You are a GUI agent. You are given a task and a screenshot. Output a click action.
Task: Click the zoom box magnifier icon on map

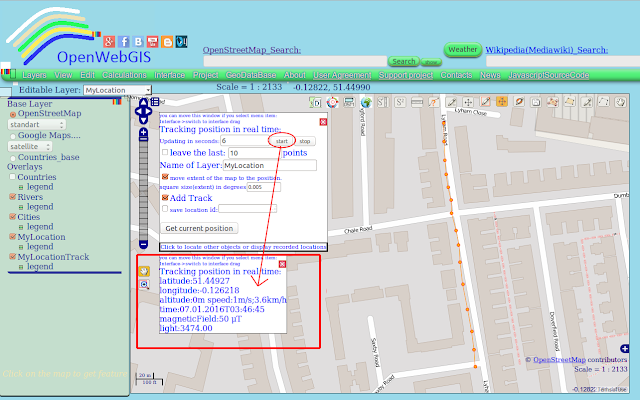144,284
